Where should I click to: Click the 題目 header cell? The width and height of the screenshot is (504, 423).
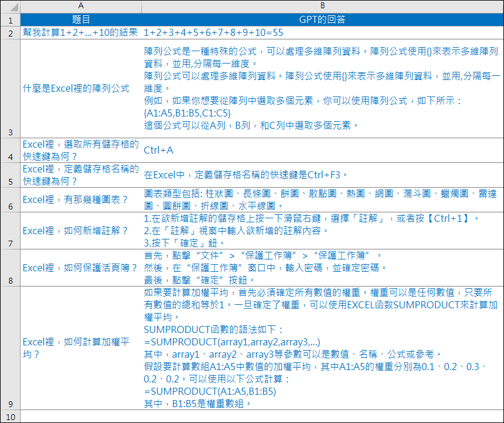[x=81, y=20]
